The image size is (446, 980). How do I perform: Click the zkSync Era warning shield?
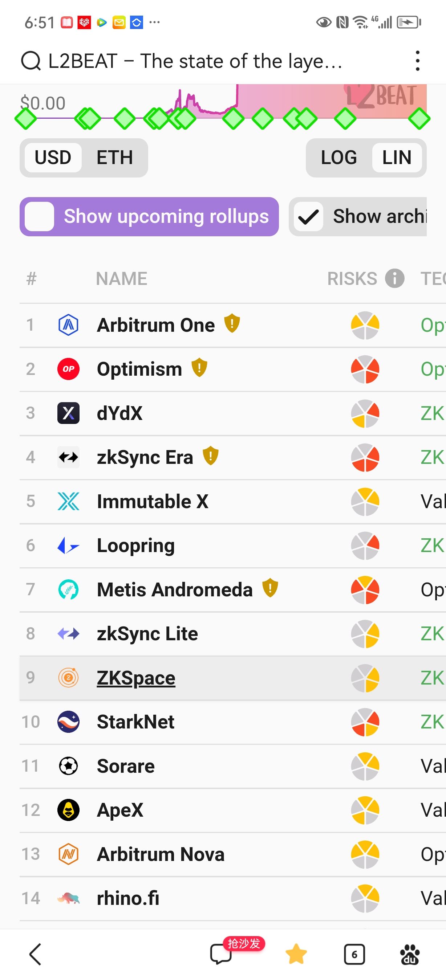click(x=210, y=456)
